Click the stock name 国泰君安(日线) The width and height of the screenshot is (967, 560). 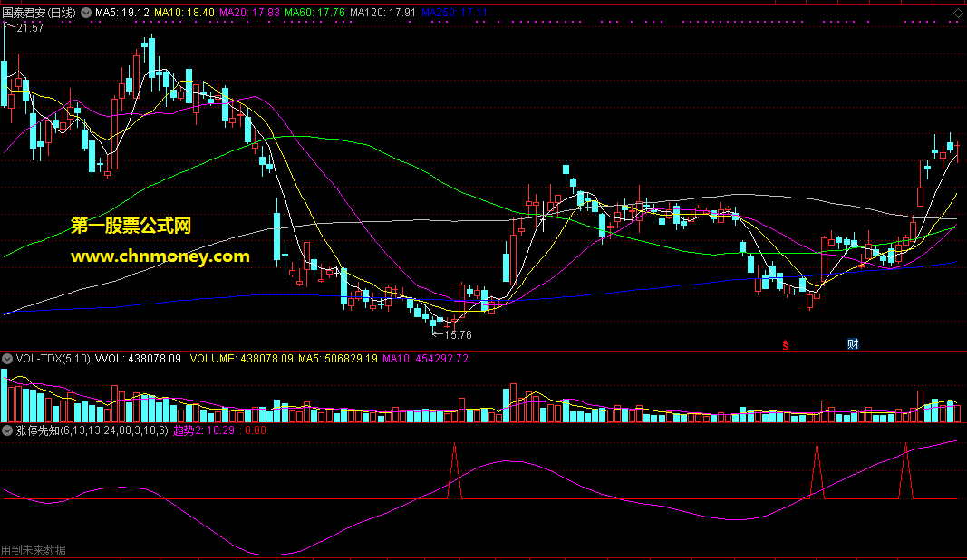39,13
